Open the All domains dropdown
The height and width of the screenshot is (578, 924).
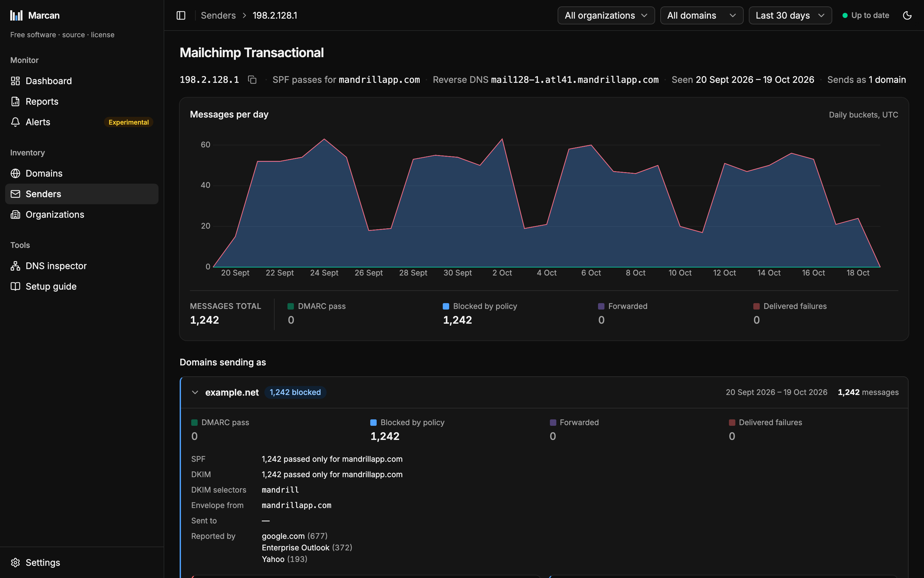coord(701,15)
